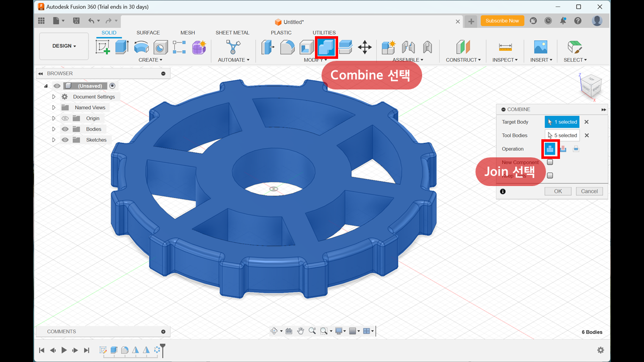Expand the Sketches node
This screenshot has height=362, width=644.
pyautogui.click(x=54, y=140)
